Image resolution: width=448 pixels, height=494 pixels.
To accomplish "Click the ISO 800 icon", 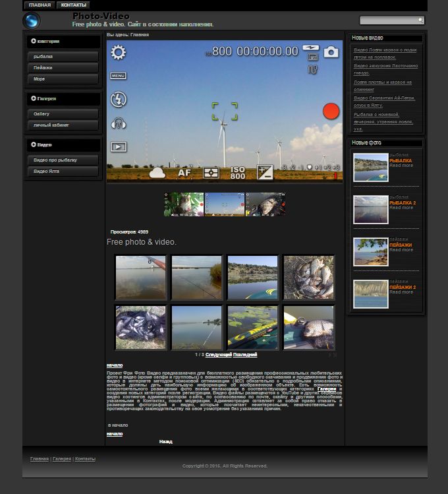I will (238, 173).
